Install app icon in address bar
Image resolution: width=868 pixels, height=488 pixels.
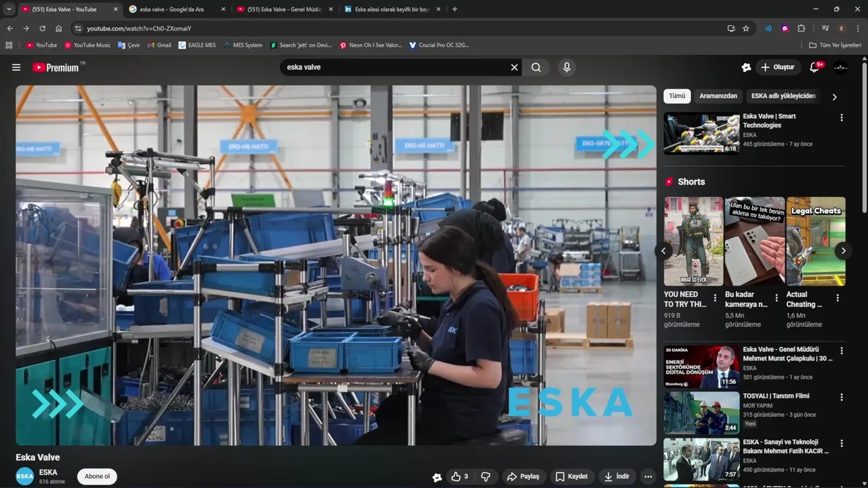[731, 28]
